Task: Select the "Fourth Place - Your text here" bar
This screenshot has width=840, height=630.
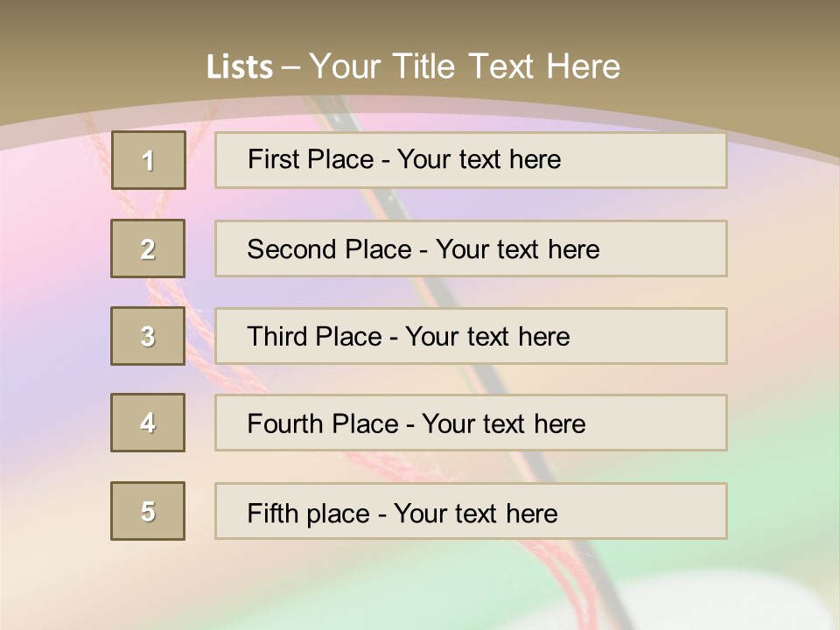Action: pyautogui.click(x=471, y=424)
